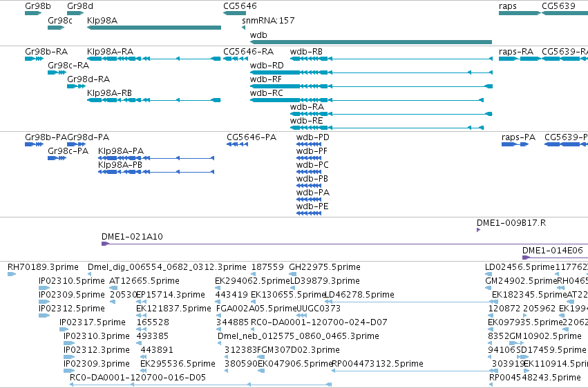588x388 pixels.
Task: Select the Klp98A gene bar
Action: [x=154, y=28]
